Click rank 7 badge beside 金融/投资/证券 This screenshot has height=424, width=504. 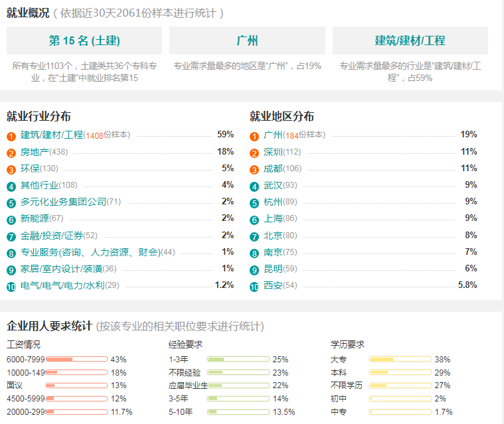click(x=11, y=237)
